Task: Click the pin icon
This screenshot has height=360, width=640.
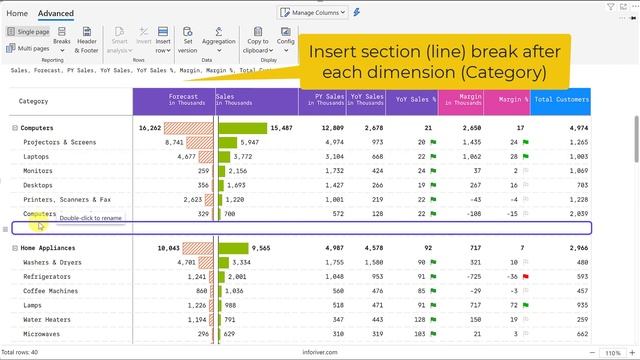Action: click(633, 18)
